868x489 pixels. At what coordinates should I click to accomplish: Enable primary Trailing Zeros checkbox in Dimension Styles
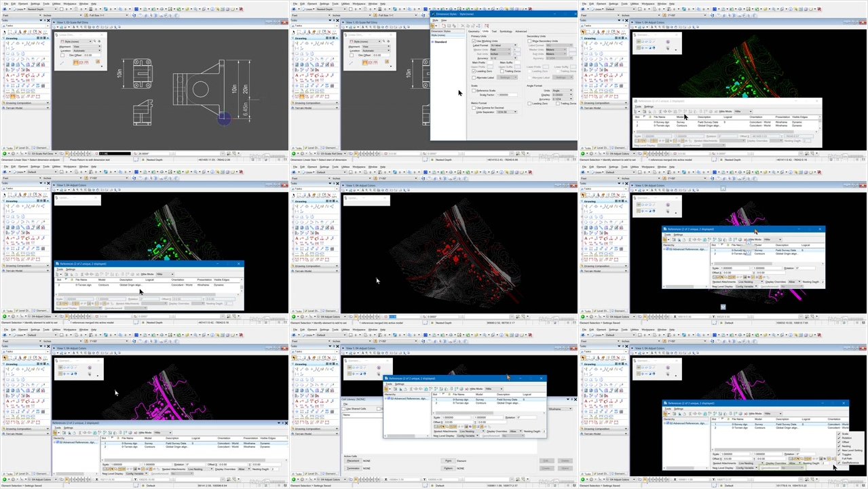[x=502, y=71]
